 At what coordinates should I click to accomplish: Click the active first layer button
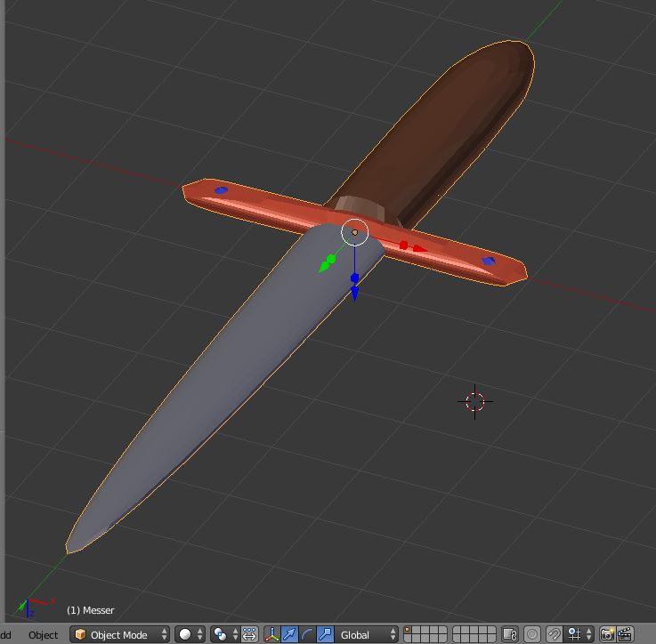point(408,630)
